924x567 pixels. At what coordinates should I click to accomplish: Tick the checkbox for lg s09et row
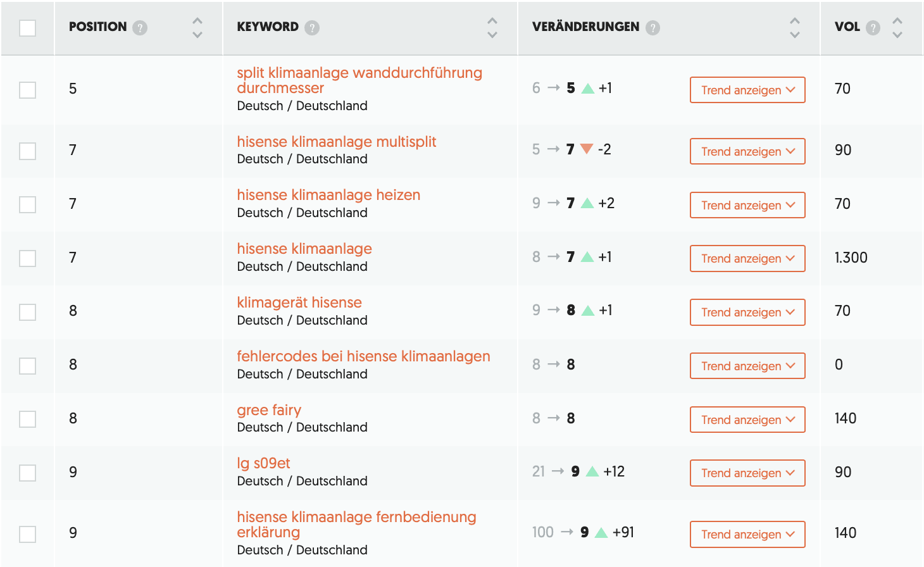[x=27, y=473]
